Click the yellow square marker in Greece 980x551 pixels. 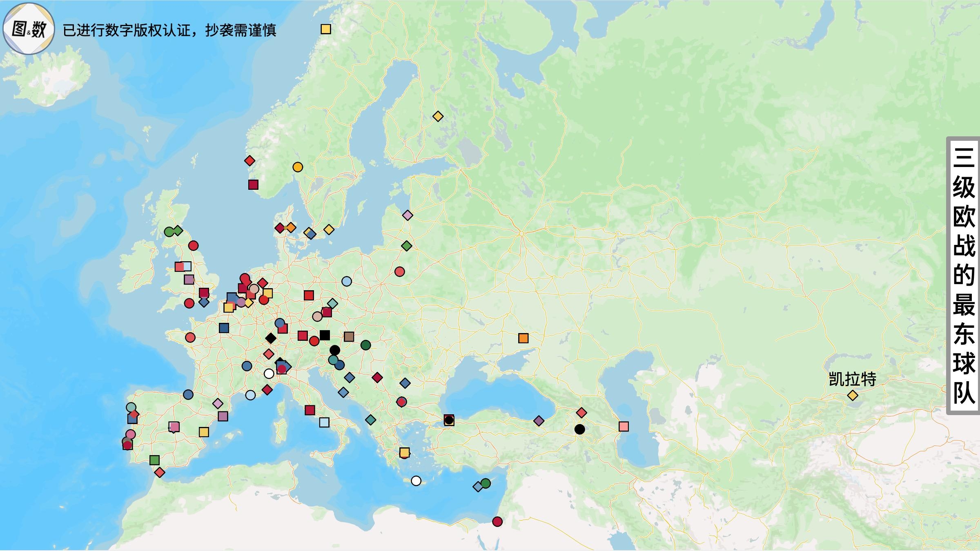404,452
